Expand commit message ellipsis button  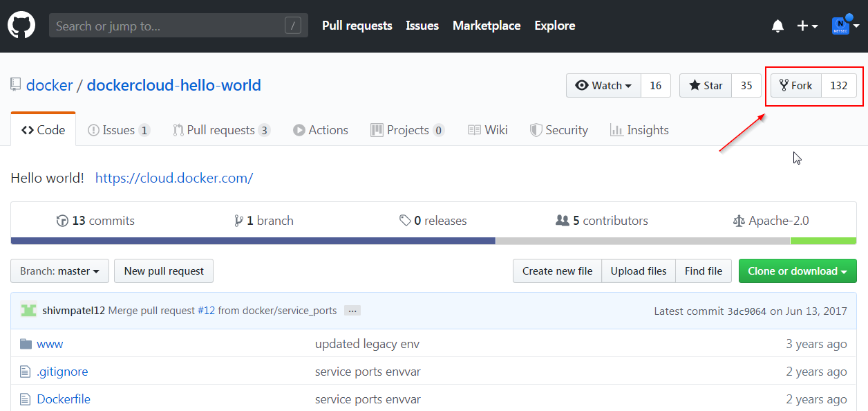[352, 311]
